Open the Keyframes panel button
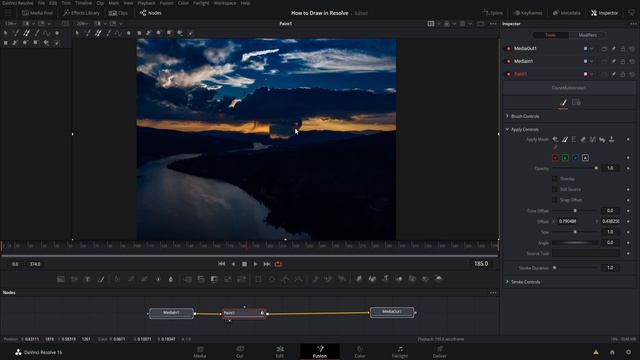 point(528,13)
